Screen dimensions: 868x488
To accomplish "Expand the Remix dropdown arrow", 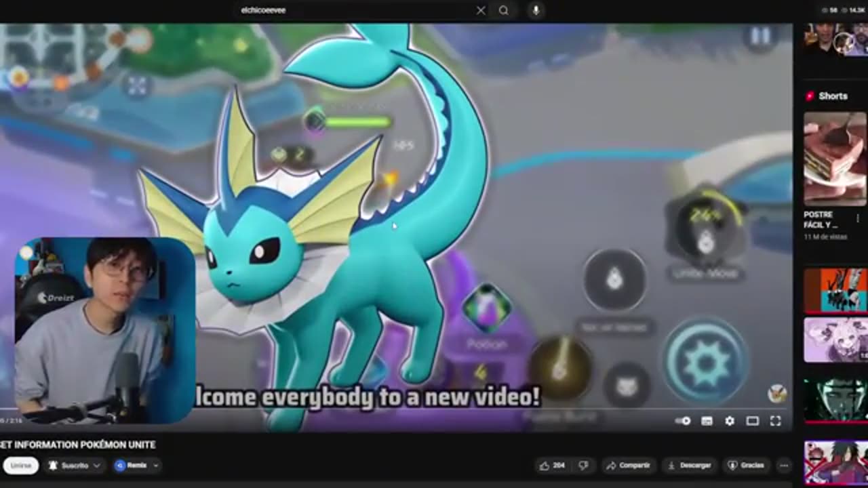I will [156, 466].
